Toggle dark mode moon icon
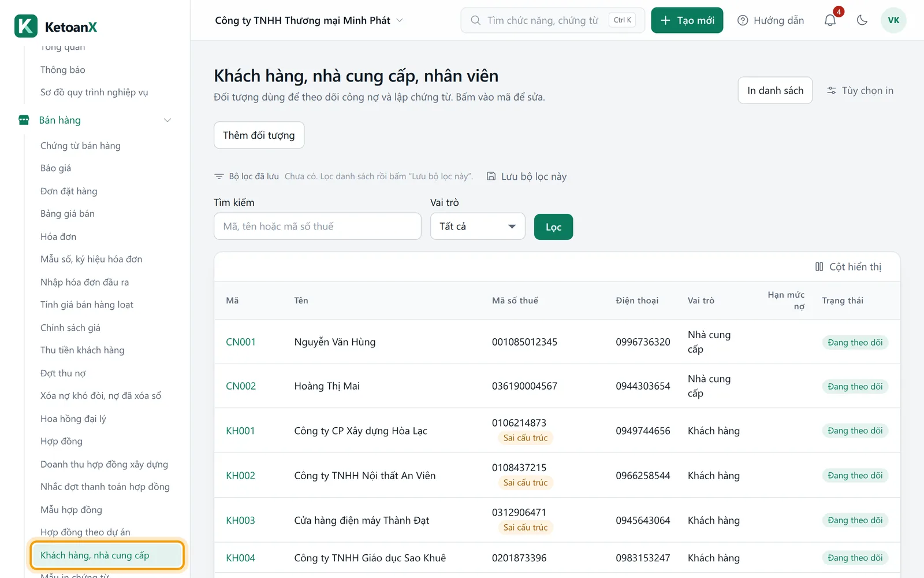Image resolution: width=924 pixels, height=578 pixels. 862,20
